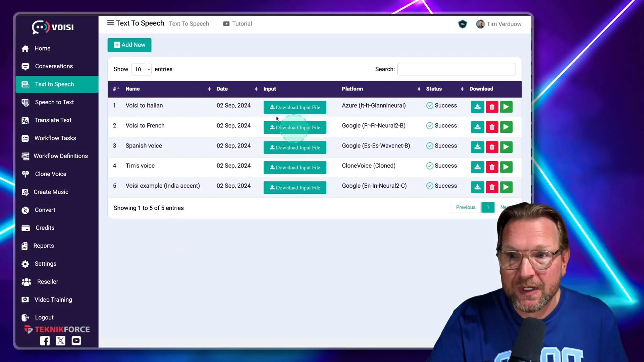Click the play icon for Tim's voice
This screenshot has width=644, height=362.
(506, 167)
